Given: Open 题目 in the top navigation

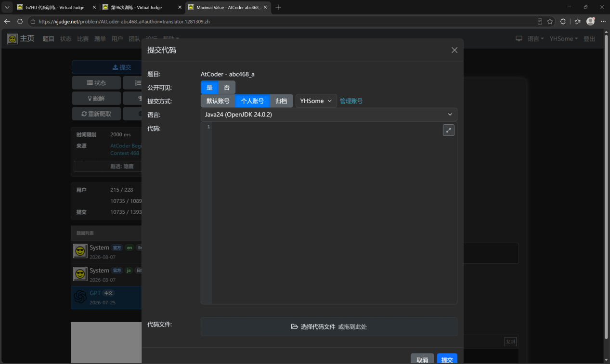Looking at the screenshot, I should point(49,39).
